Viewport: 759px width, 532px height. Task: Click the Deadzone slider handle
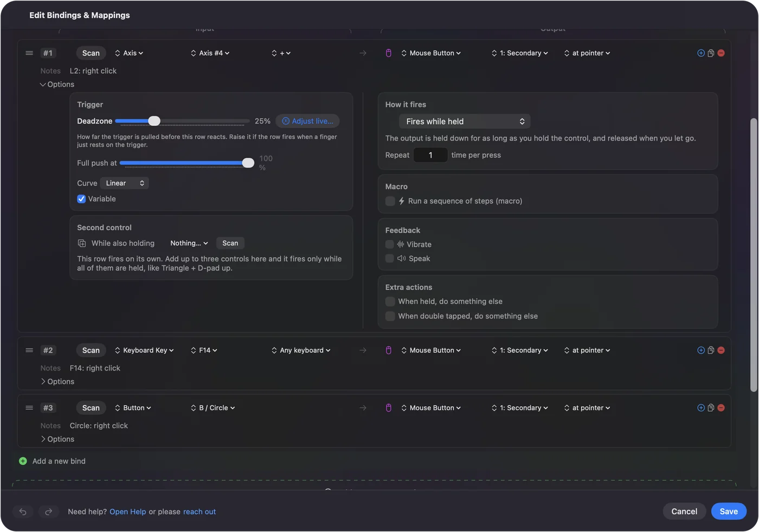(155, 121)
